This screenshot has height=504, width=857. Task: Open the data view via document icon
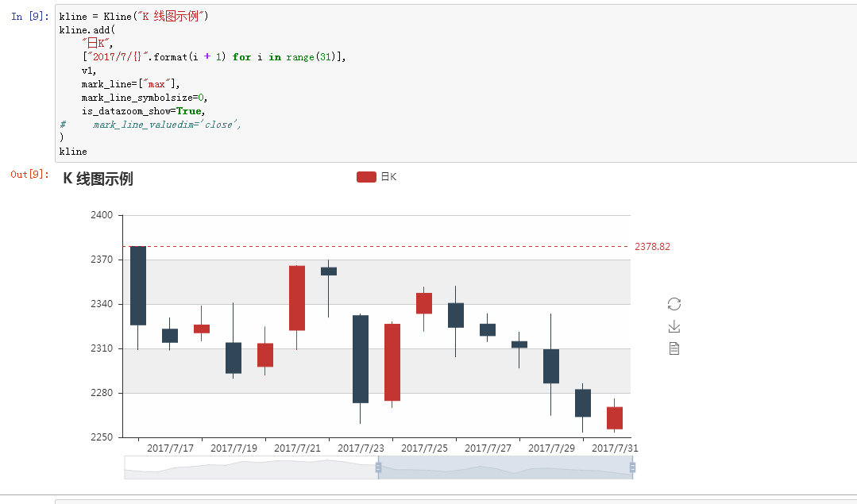coord(674,347)
